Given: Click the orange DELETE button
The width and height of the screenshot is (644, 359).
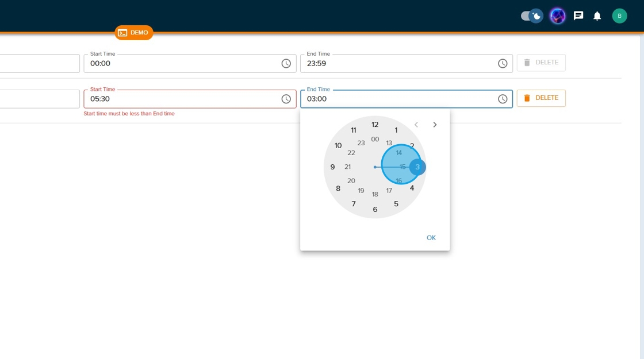Looking at the screenshot, I should [x=540, y=98].
